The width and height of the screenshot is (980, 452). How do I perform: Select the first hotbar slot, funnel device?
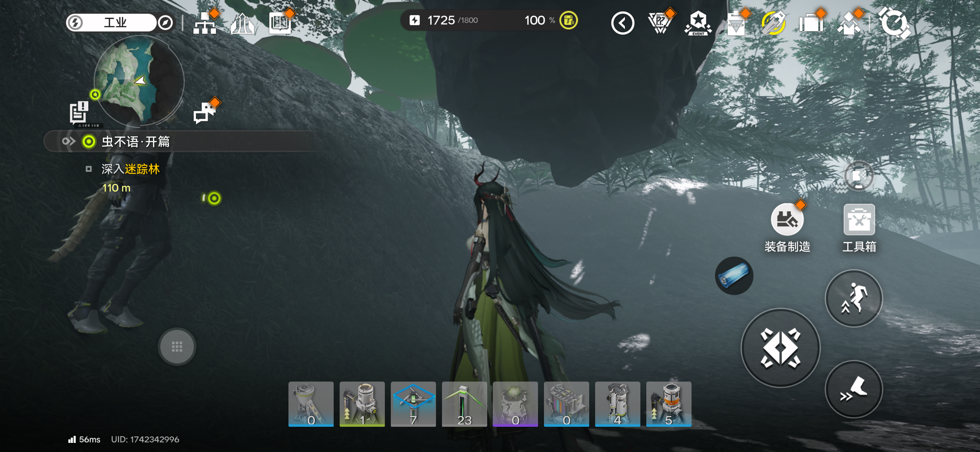pos(311,404)
